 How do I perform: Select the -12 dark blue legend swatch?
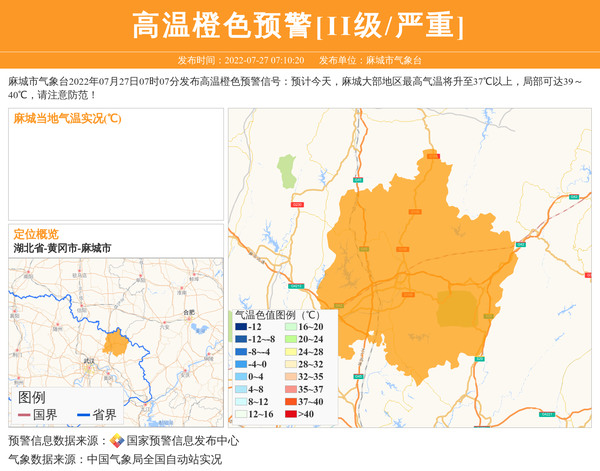tap(241, 327)
